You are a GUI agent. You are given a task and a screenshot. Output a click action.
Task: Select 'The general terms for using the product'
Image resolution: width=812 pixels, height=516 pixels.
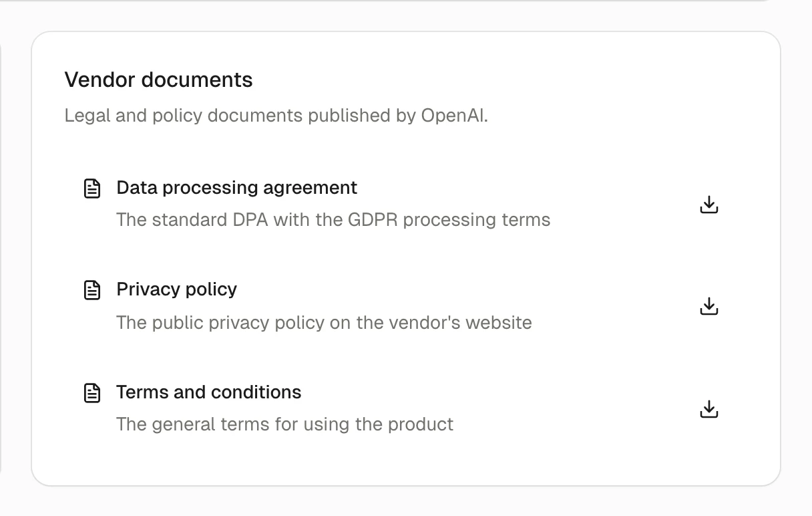(x=285, y=424)
